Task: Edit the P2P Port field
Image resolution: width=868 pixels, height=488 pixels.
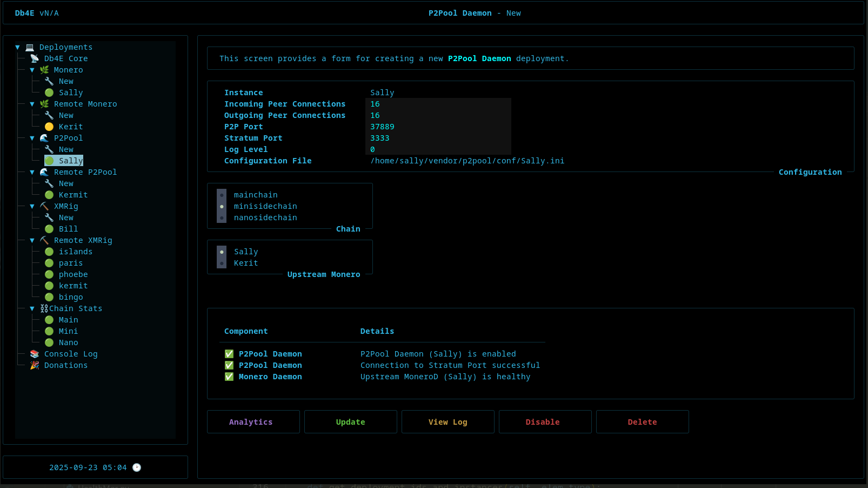Action: pyautogui.click(x=438, y=127)
